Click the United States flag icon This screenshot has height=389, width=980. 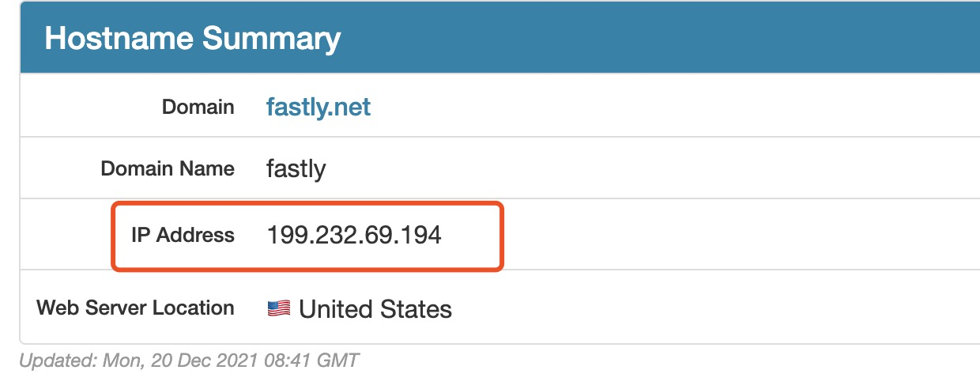(x=278, y=308)
